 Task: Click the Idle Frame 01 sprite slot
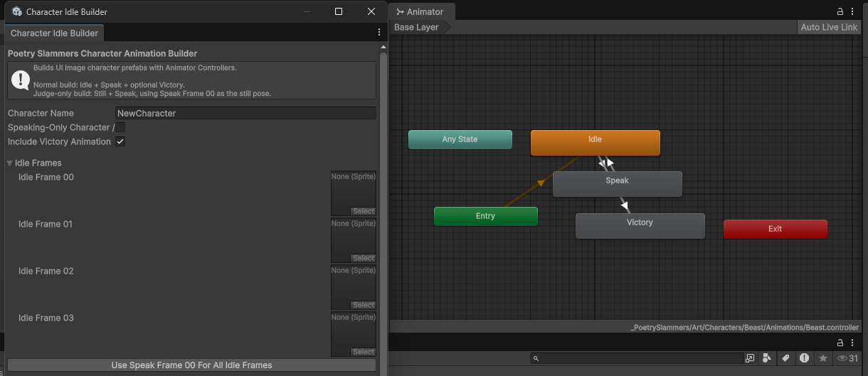[353, 240]
